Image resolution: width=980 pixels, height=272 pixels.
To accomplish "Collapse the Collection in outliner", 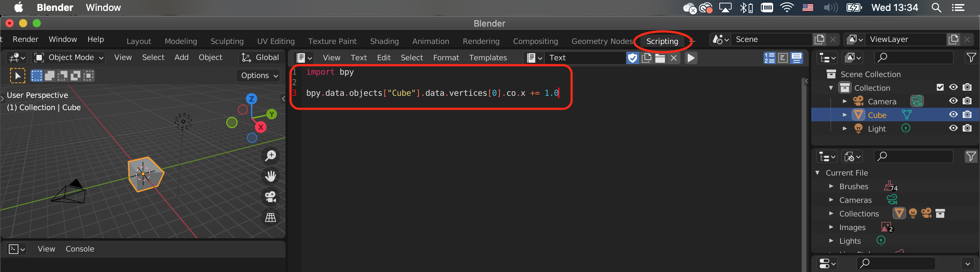I will click(831, 88).
